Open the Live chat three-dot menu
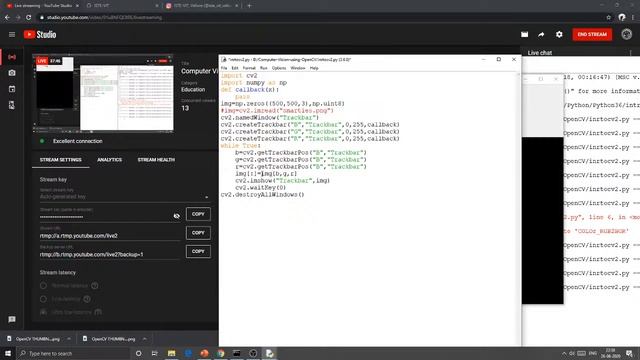This screenshot has height=360, width=640. pyautogui.click(x=631, y=53)
